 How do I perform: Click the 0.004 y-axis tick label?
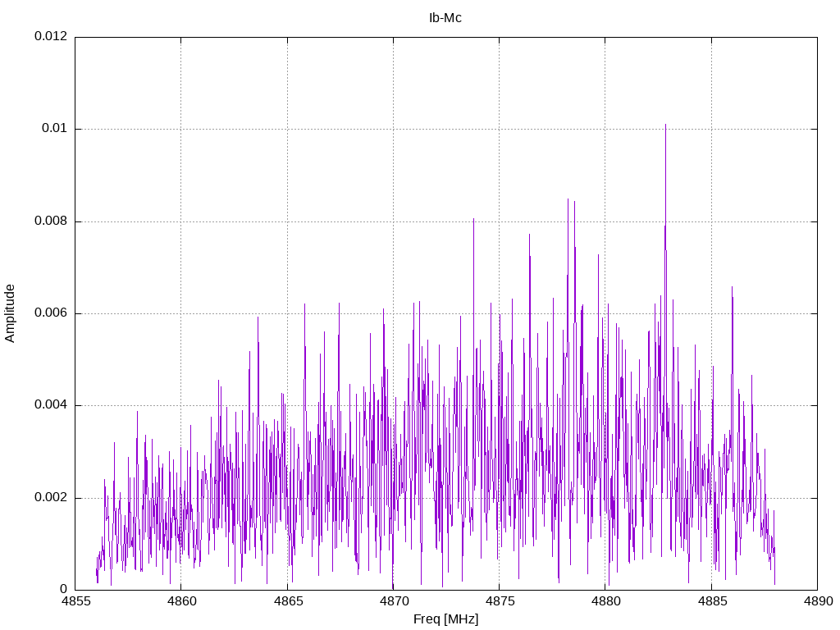(x=51, y=405)
